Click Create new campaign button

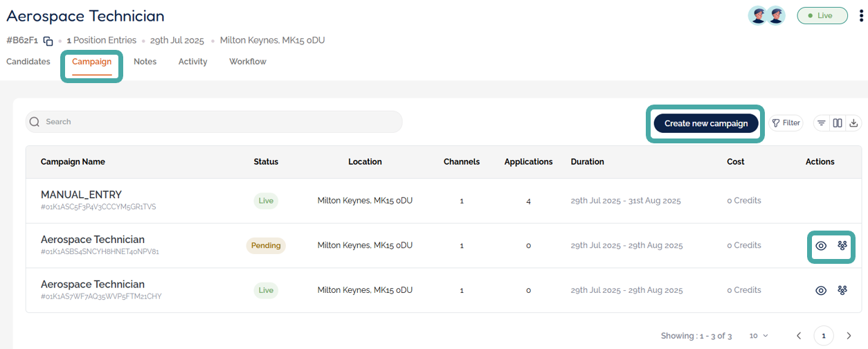pyautogui.click(x=706, y=123)
